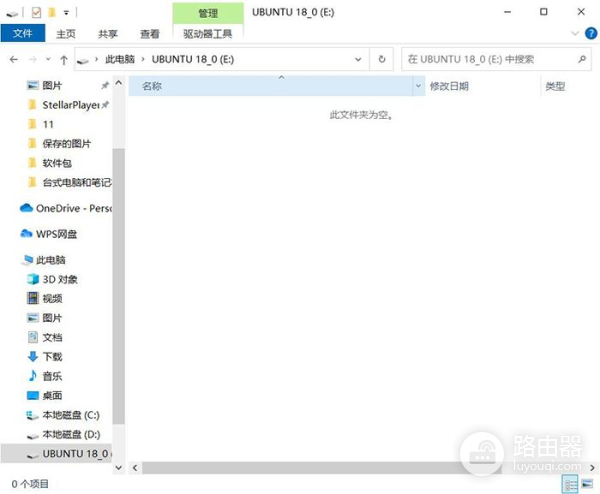This screenshot has height=494, width=600.
Task: Switch to the 共享 ribbon tab
Action: click(x=108, y=34)
